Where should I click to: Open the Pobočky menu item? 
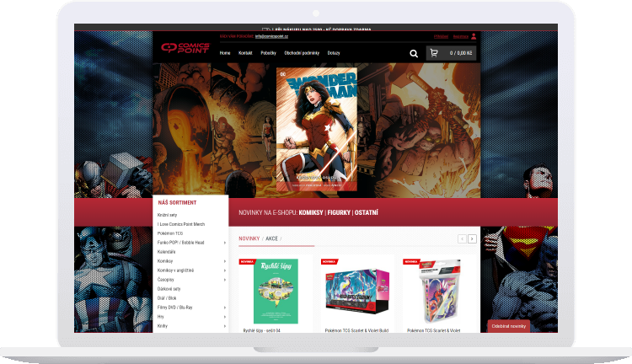pos(269,53)
